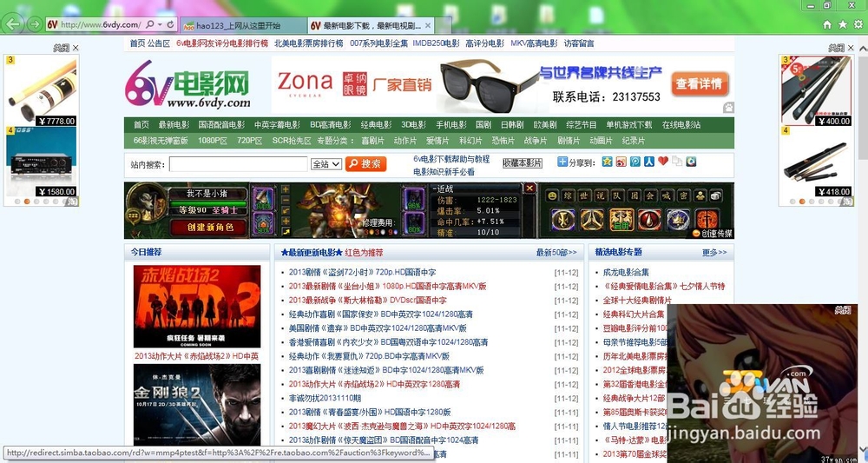Open IMDB250电影 link
Screen dimensions: 868x463
coord(437,43)
